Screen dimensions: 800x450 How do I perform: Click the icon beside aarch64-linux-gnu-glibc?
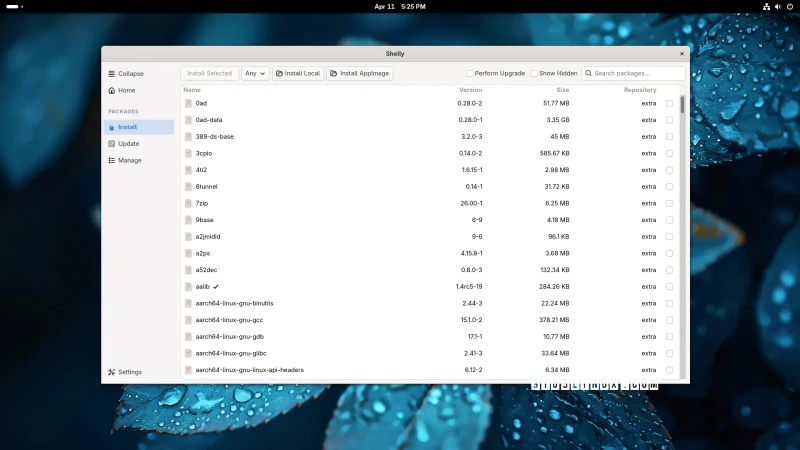188,353
